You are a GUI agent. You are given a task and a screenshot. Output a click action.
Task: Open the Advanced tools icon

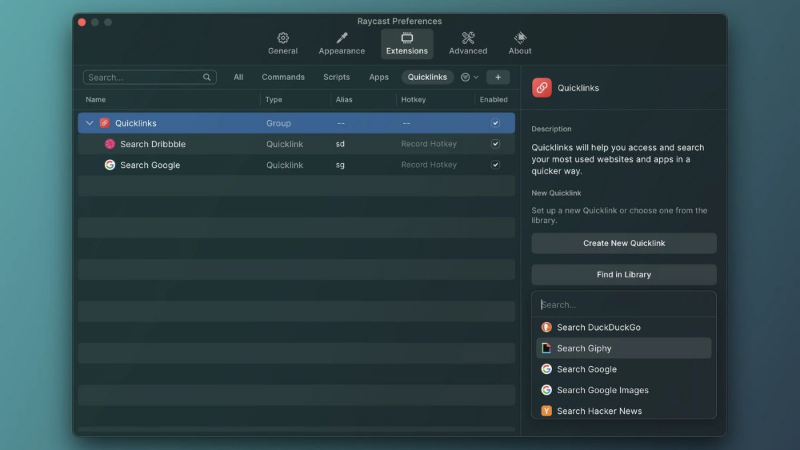(x=468, y=38)
